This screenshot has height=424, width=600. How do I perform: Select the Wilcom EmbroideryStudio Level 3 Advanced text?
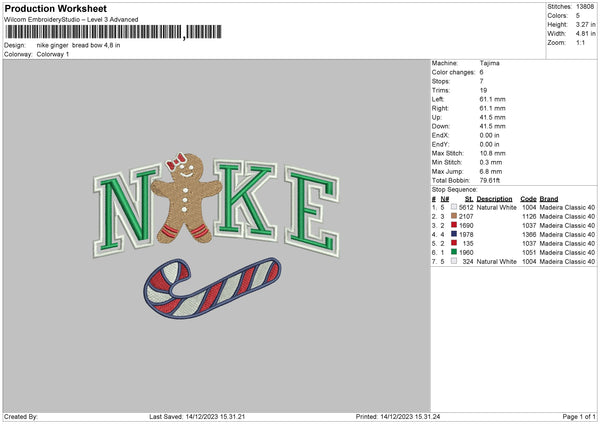coord(71,20)
